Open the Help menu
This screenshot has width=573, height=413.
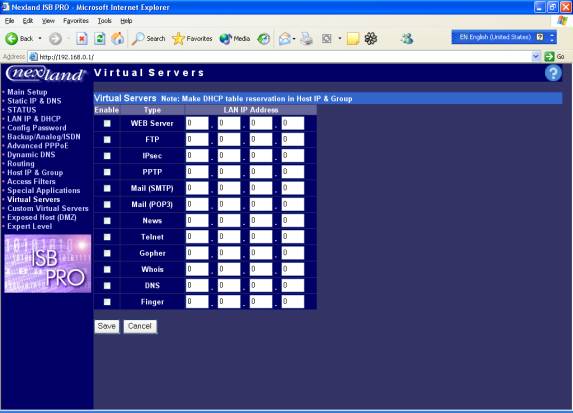126,21
